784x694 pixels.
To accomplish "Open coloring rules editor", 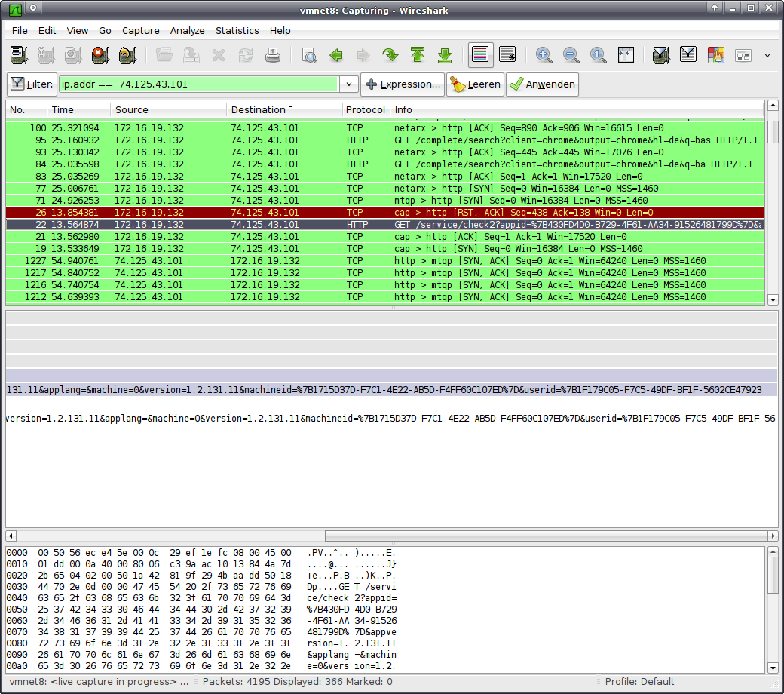I will 716,55.
